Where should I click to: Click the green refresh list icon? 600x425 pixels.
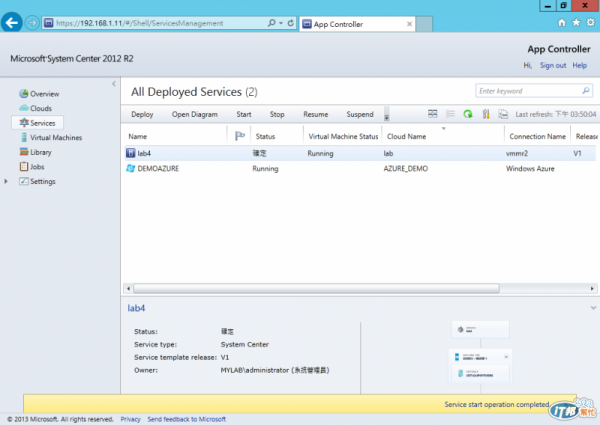pyautogui.click(x=468, y=114)
